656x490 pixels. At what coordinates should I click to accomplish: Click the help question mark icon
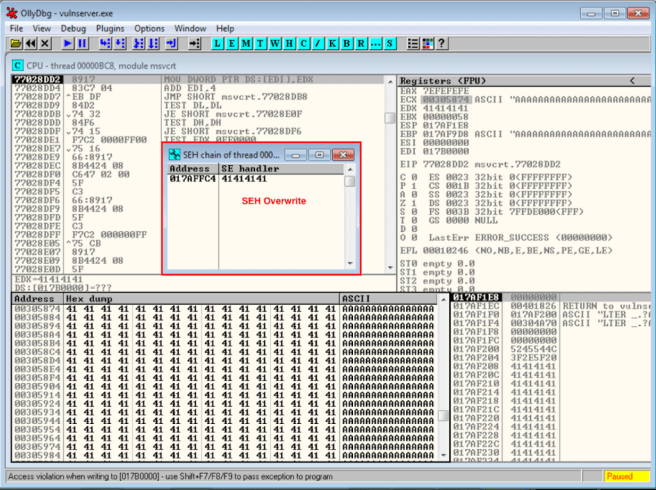point(443,44)
